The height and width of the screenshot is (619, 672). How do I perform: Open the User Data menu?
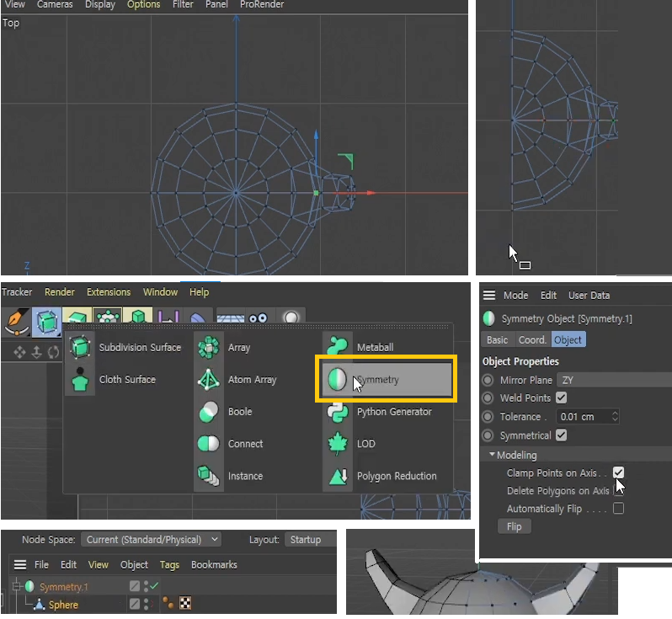point(589,296)
